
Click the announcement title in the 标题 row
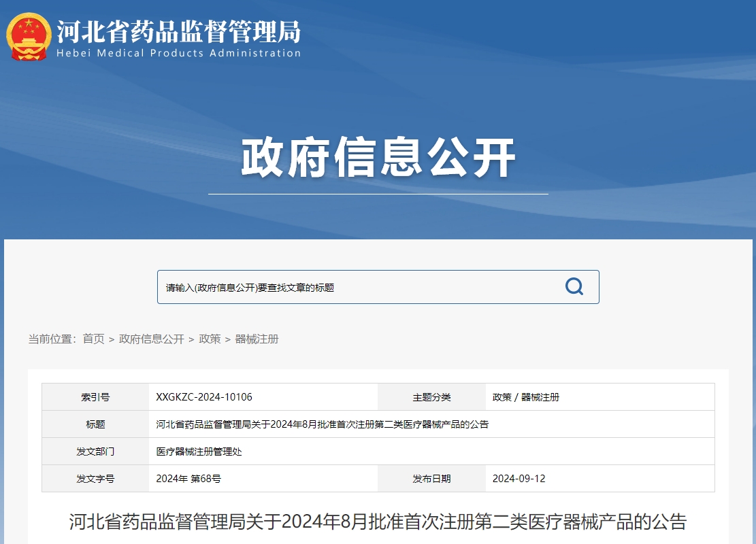pyautogui.click(x=323, y=424)
